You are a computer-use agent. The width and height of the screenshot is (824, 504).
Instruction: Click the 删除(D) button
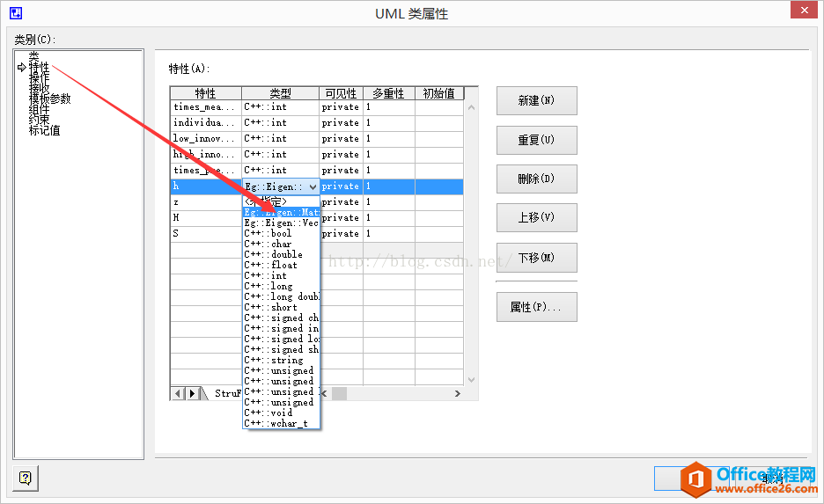536,179
